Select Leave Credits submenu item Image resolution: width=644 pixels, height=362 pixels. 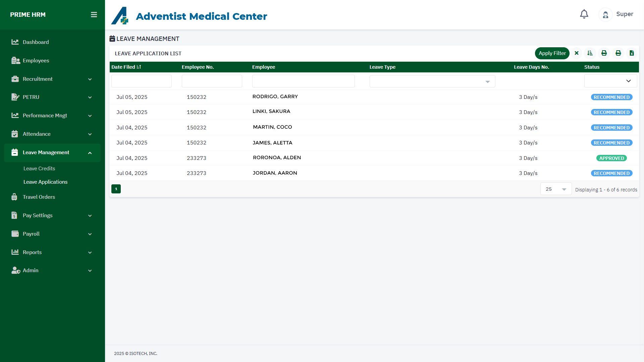pos(39,169)
